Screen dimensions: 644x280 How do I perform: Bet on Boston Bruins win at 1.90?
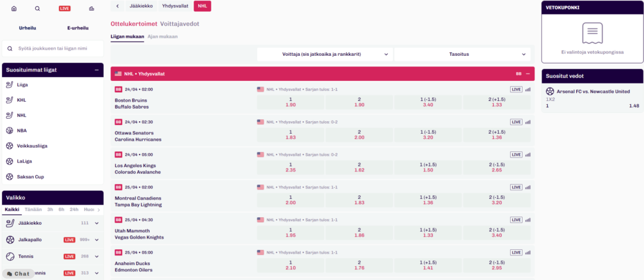(x=291, y=102)
